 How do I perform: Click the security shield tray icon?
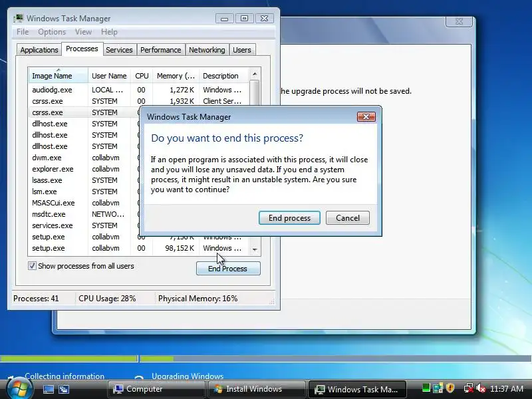450,388
